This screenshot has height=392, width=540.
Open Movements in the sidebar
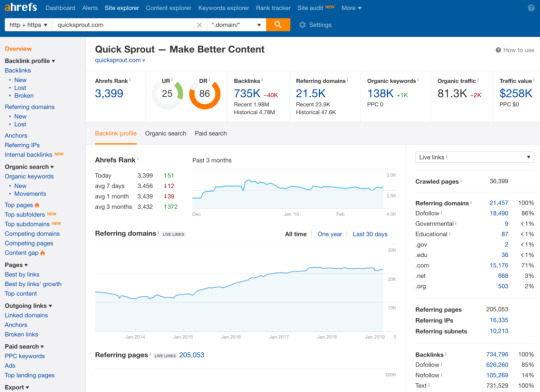30,194
